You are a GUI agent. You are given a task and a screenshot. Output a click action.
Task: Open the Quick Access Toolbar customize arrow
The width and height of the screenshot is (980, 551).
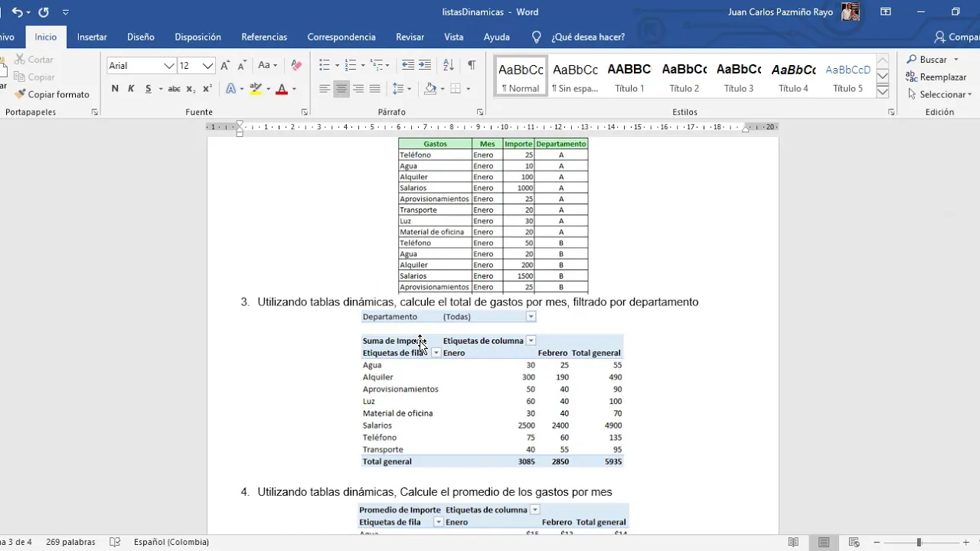65,12
